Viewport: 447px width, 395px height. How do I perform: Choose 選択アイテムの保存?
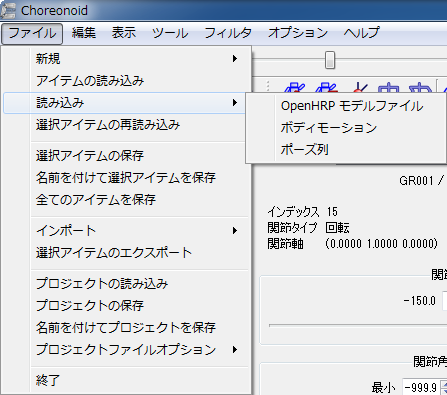click(127, 156)
